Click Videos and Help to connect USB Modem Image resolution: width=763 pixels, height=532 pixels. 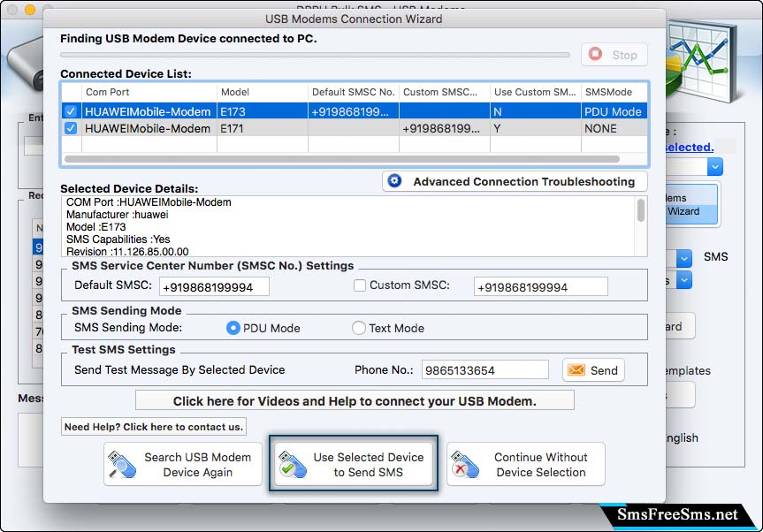355,400
